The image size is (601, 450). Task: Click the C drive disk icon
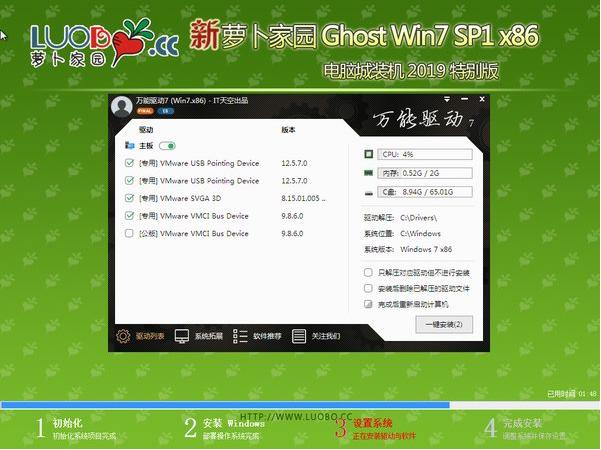click(x=369, y=193)
